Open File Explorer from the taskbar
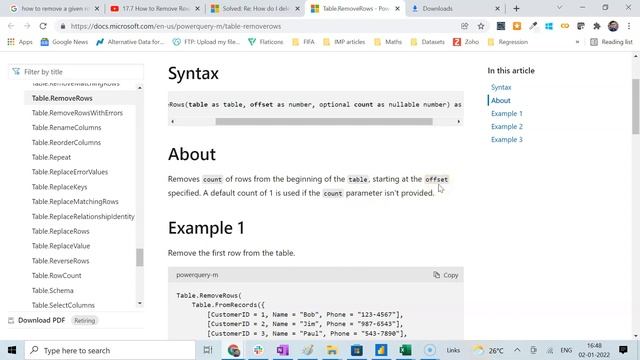Viewport: 640px width, 360px height. (x=332, y=350)
